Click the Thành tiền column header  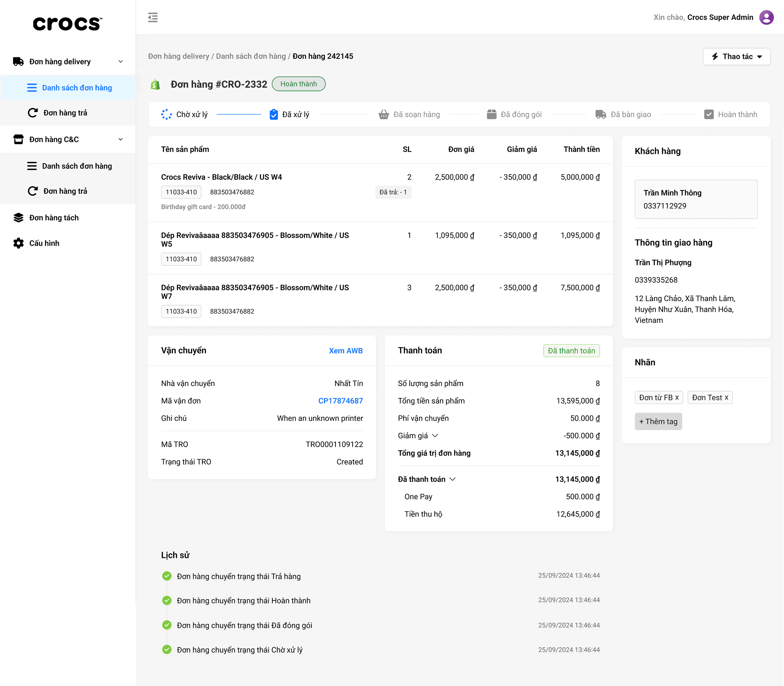582,149
